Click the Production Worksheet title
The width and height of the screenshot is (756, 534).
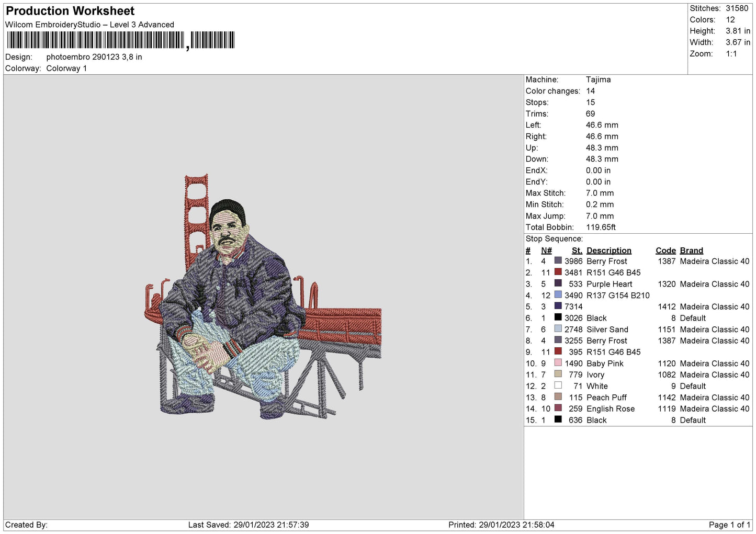pos(70,11)
